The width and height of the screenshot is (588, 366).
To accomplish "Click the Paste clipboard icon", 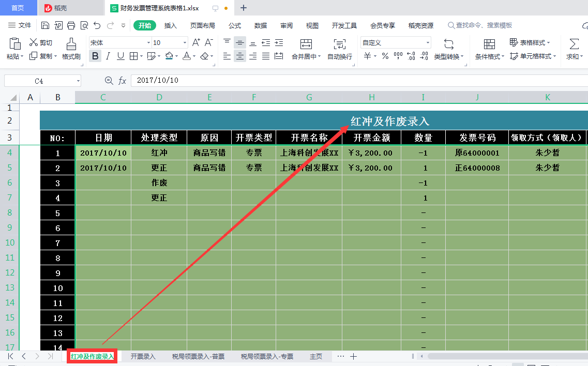I will pyautogui.click(x=14, y=44).
